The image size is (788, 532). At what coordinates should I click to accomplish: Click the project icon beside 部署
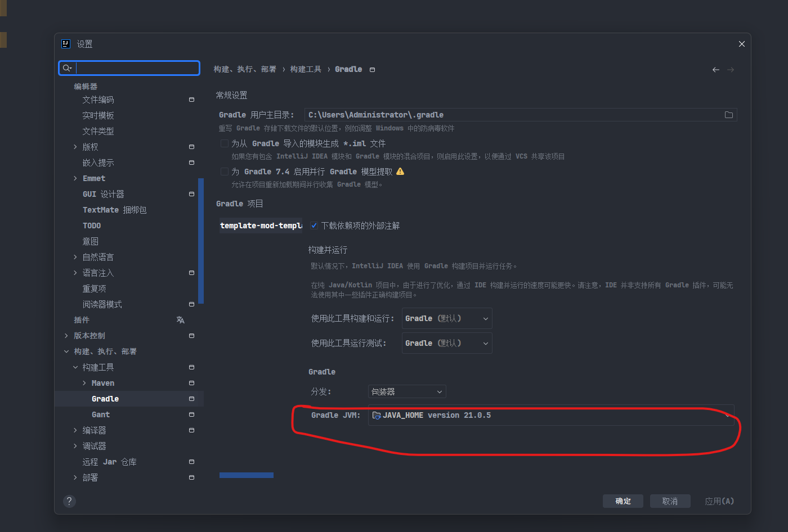(x=191, y=477)
